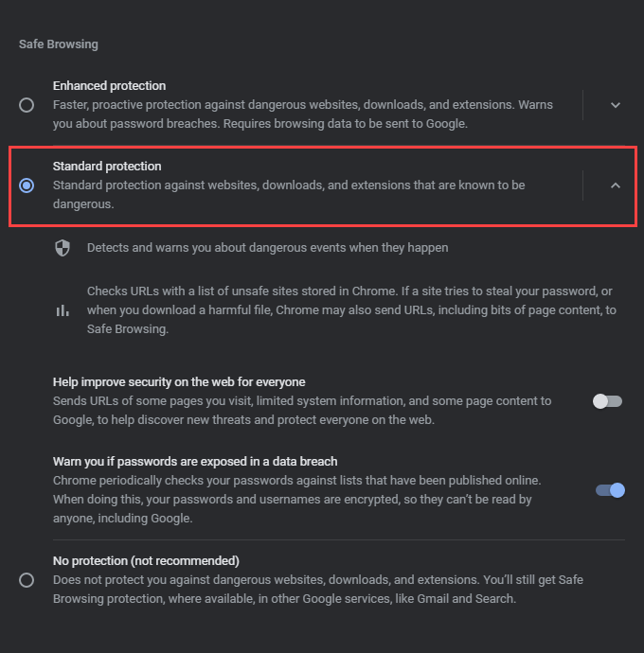
Task: Click the Standard protection title text
Action: pos(107,167)
